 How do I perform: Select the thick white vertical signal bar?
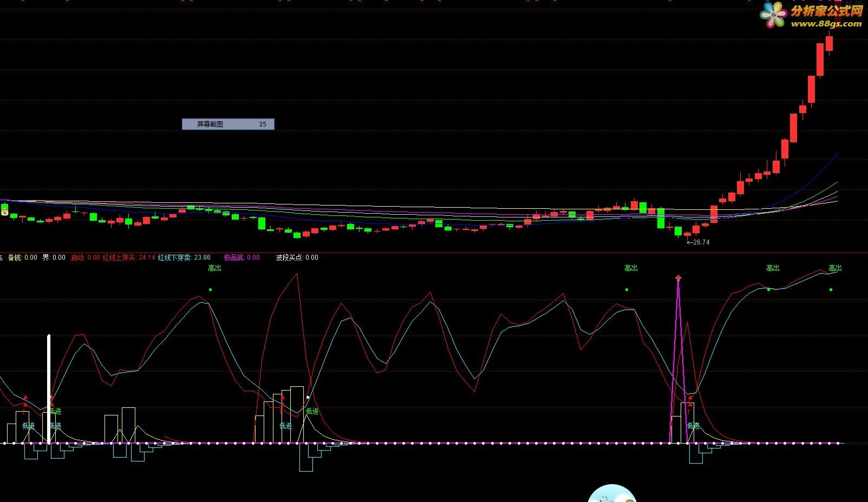click(x=49, y=389)
